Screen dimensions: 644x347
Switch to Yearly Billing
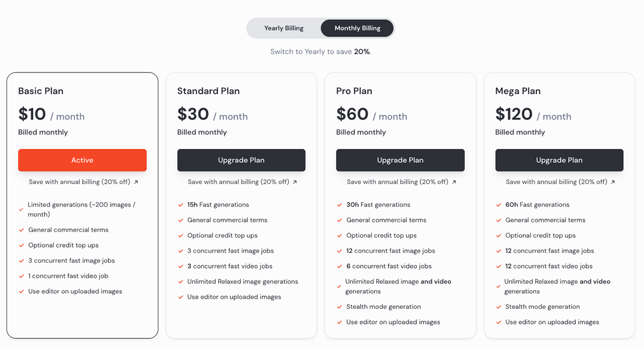pos(284,28)
